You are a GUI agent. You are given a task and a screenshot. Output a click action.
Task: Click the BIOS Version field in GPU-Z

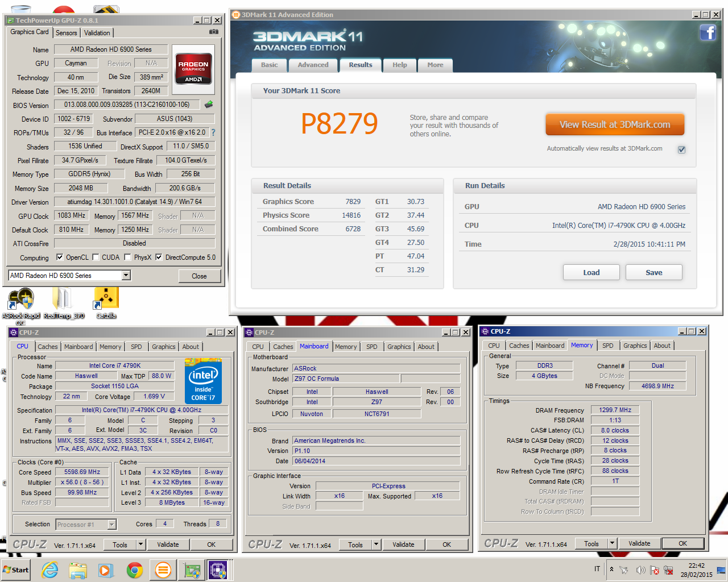(x=127, y=105)
